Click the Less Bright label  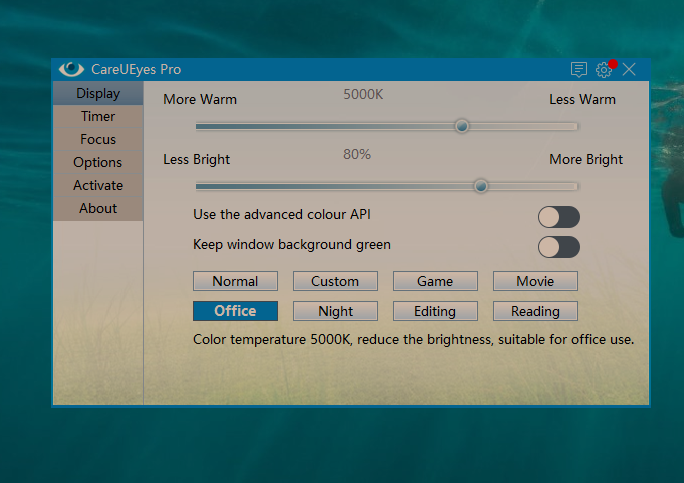coord(196,160)
